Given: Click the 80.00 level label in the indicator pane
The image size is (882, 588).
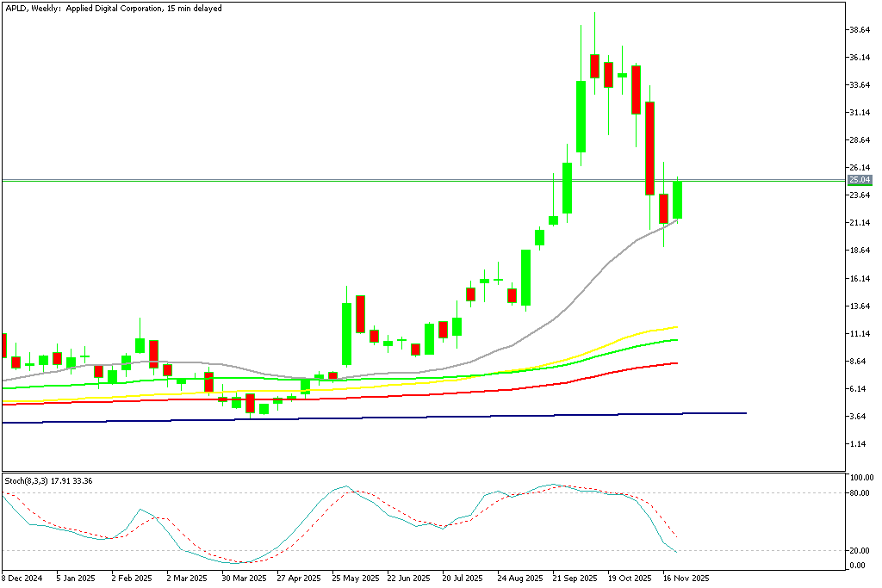Looking at the screenshot, I should (860, 494).
